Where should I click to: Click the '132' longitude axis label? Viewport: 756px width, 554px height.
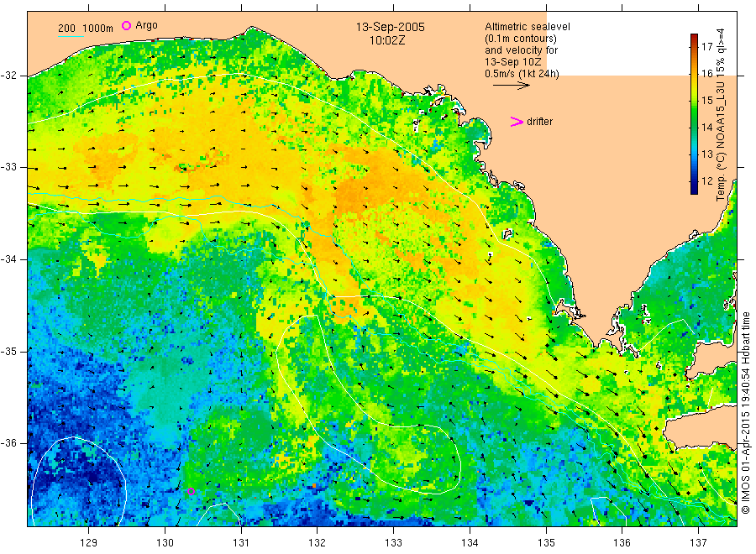click(x=318, y=543)
